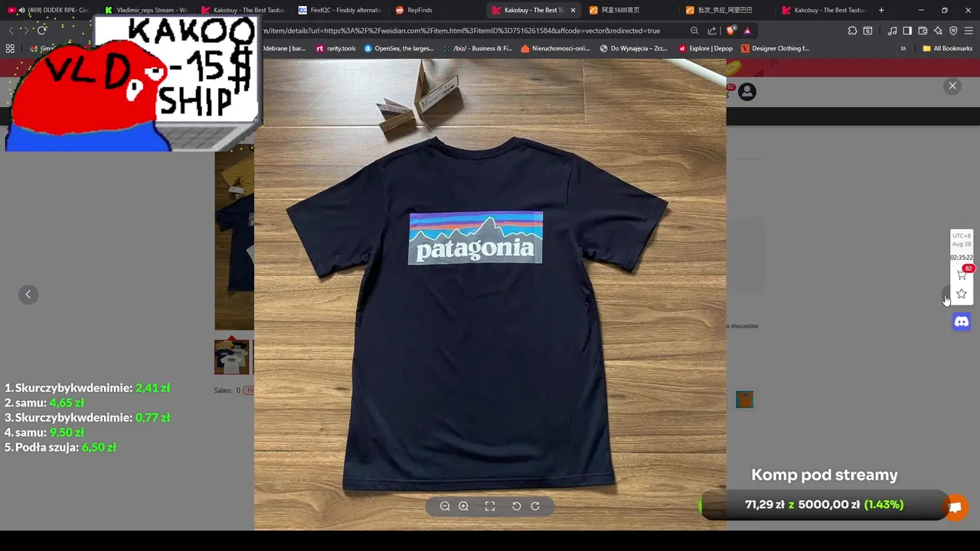Switch to the 阿里1688首页 tab
This screenshot has width=980, height=551.
click(630, 10)
